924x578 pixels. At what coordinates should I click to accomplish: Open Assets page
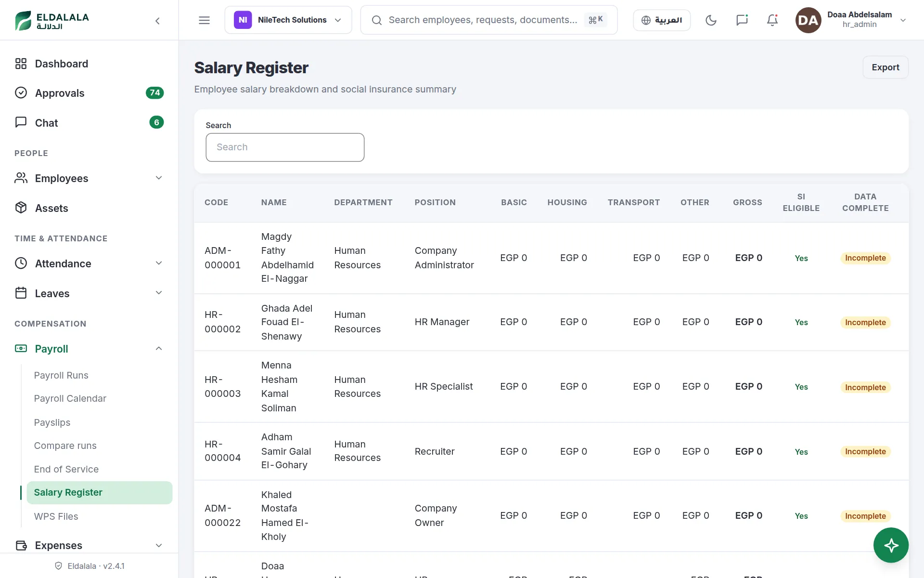tap(51, 208)
